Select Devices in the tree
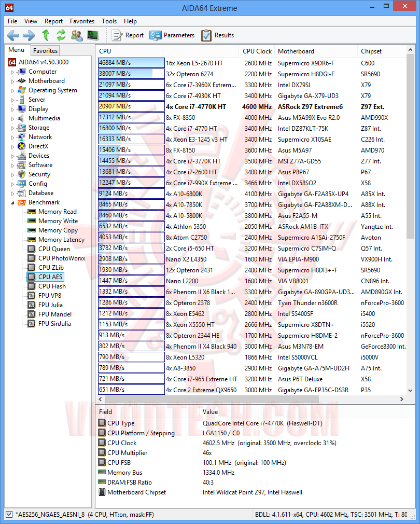 tap(39, 156)
